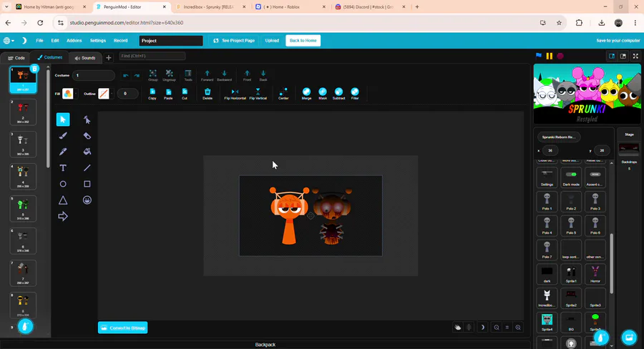Open the File menu

[x=39, y=41]
